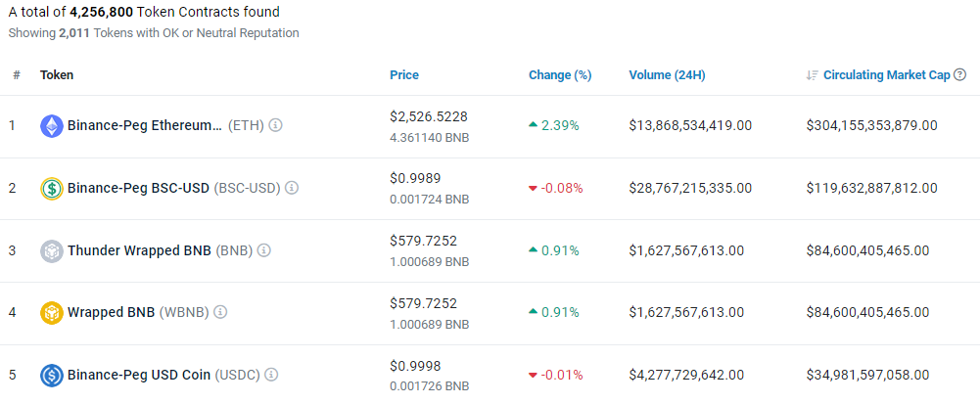Sort table by Price column
Image resolution: width=980 pixels, height=404 pixels.
coord(404,75)
